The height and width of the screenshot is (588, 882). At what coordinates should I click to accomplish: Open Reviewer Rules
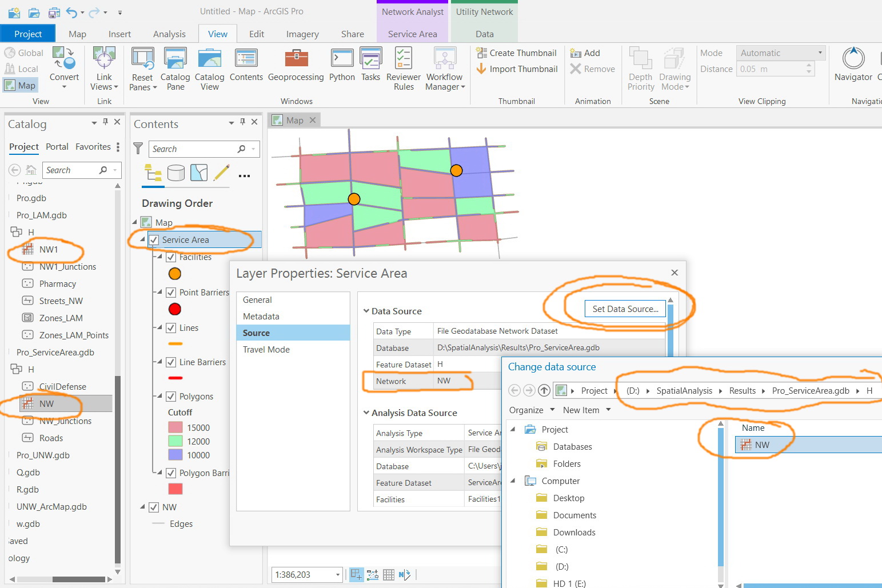404,69
